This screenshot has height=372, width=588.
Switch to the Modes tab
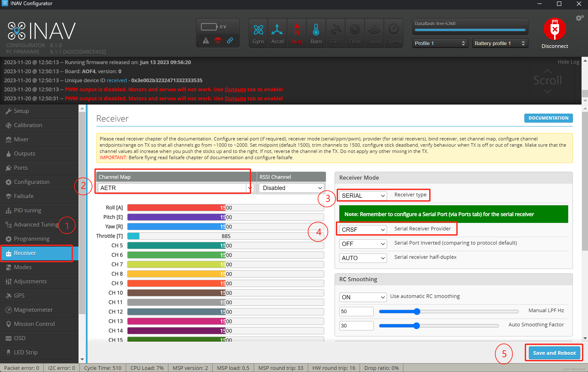[23, 267]
